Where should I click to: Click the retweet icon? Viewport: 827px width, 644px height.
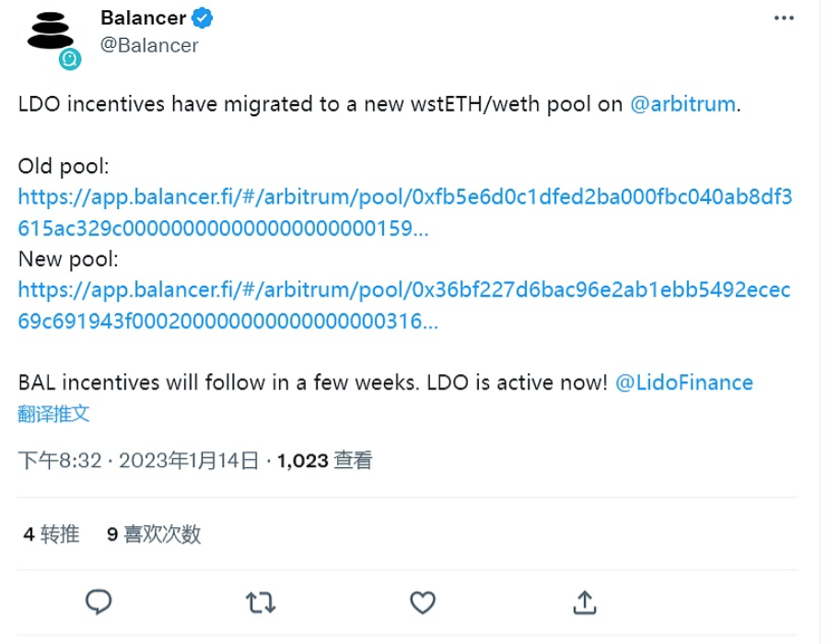coord(259,603)
